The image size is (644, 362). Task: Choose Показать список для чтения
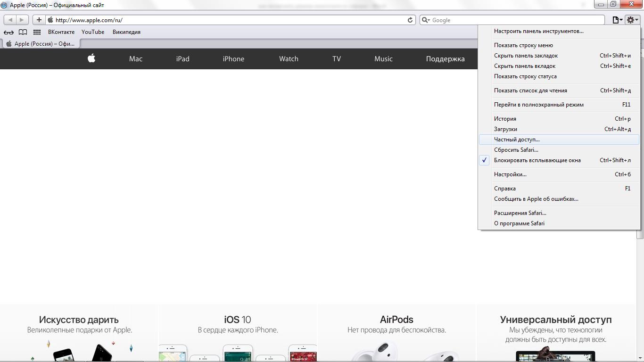(559, 90)
